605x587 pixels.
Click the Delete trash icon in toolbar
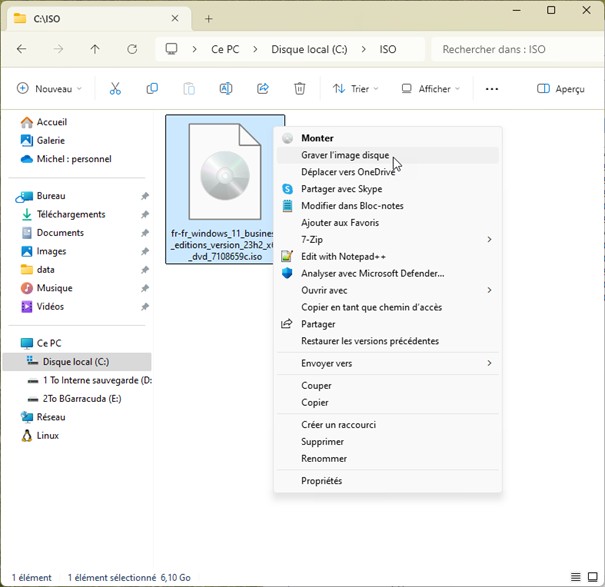300,89
